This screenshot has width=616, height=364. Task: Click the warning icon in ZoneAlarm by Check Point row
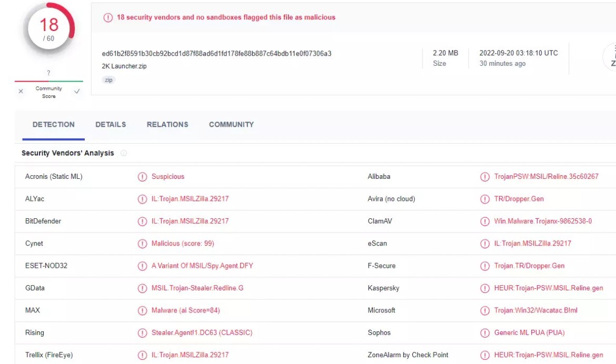click(485, 355)
